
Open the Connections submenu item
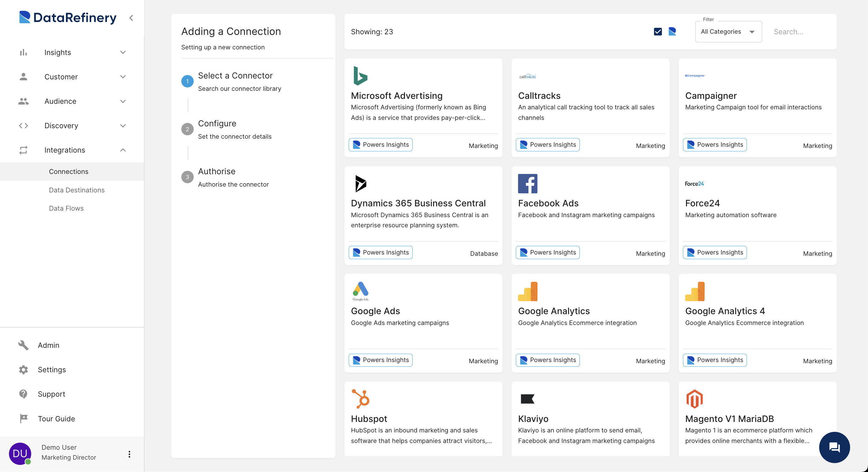(x=72, y=171)
